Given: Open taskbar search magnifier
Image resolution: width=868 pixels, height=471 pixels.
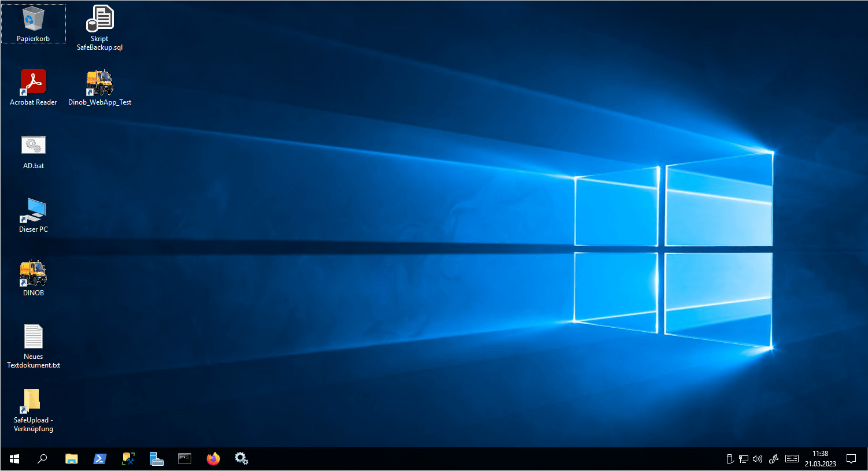Looking at the screenshot, I should point(42,459).
